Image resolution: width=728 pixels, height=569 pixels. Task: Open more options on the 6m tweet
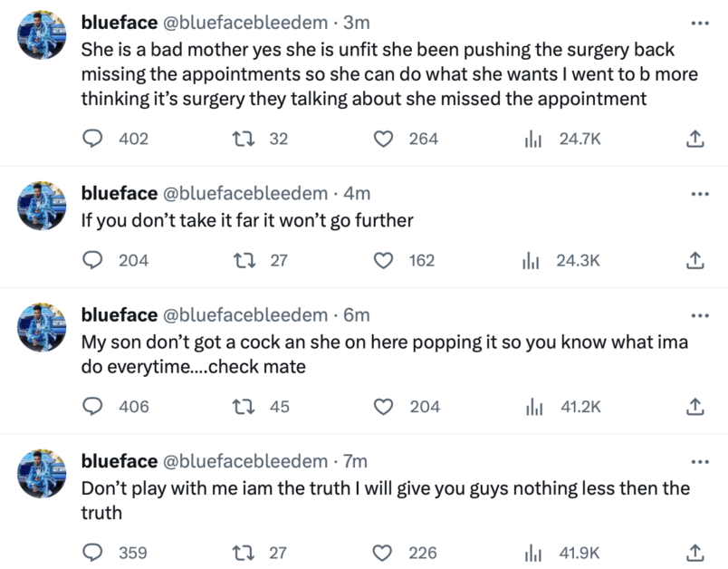700,315
